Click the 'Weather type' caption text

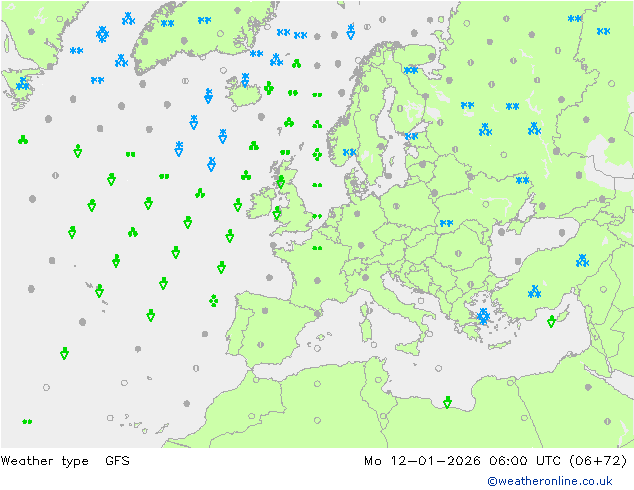pyautogui.click(x=44, y=461)
